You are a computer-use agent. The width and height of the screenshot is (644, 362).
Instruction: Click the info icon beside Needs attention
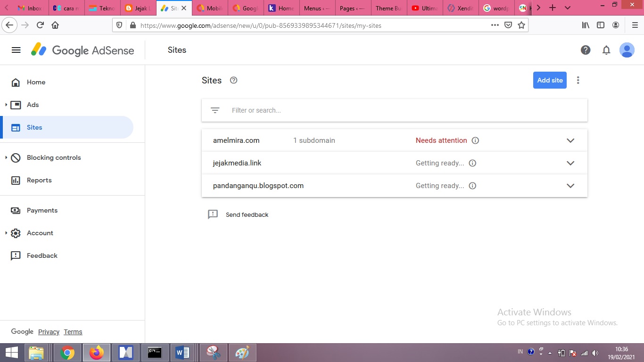[475, 140]
